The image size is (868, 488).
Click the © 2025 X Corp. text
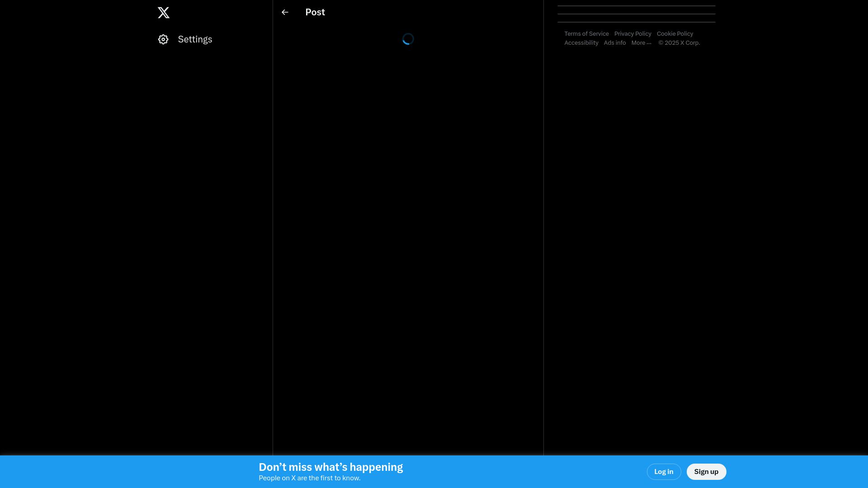point(679,43)
